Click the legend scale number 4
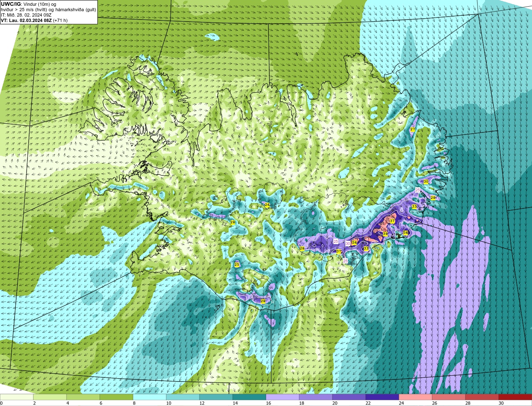532x406 pixels. (67, 403)
